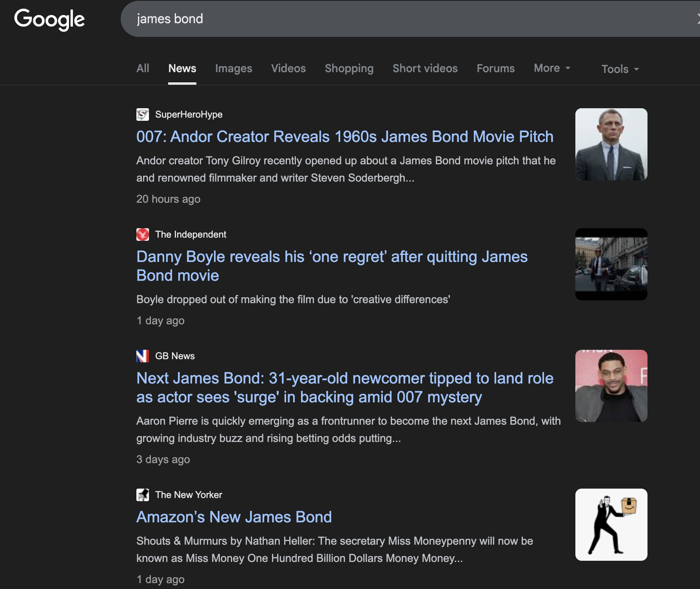Screen dimensions: 700x589
Task: Open the Danny Boyle one regret article
Action: (332, 266)
